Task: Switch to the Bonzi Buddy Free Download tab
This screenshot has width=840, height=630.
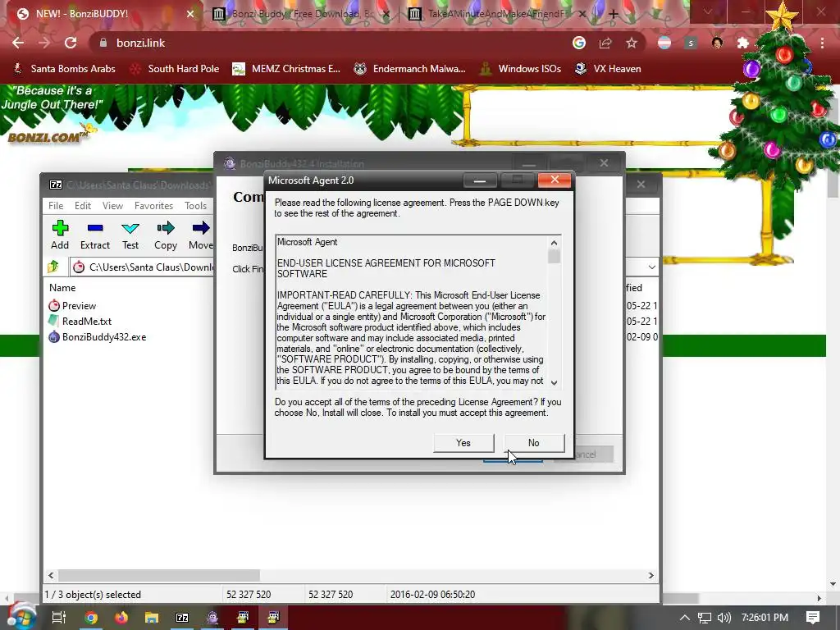Action: coord(302,14)
